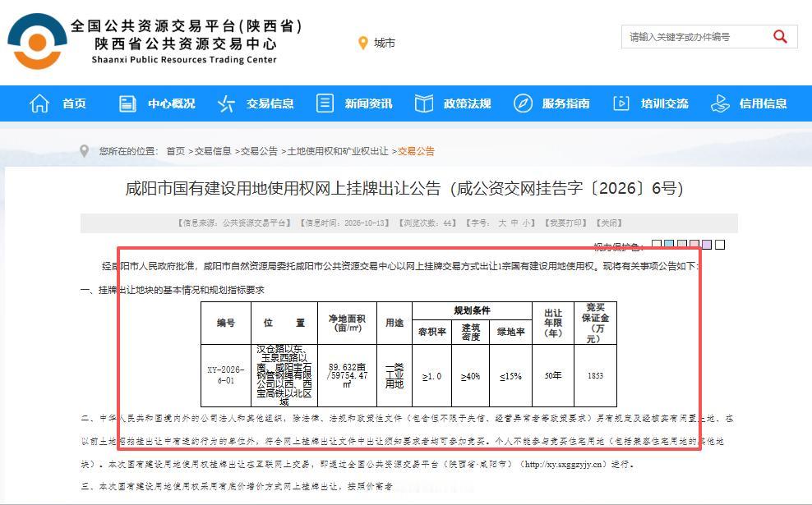Image resolution: width=812 pixels, height=505 pixels.
Task: Click the 规划条件 table header
Action: 472,310
